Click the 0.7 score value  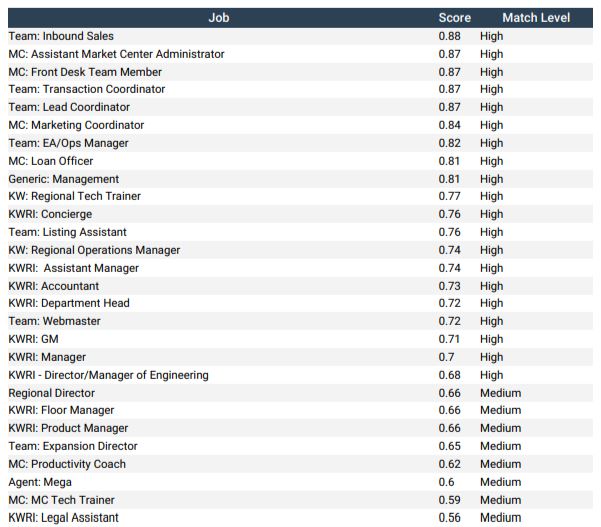click(x=446, y=357)
